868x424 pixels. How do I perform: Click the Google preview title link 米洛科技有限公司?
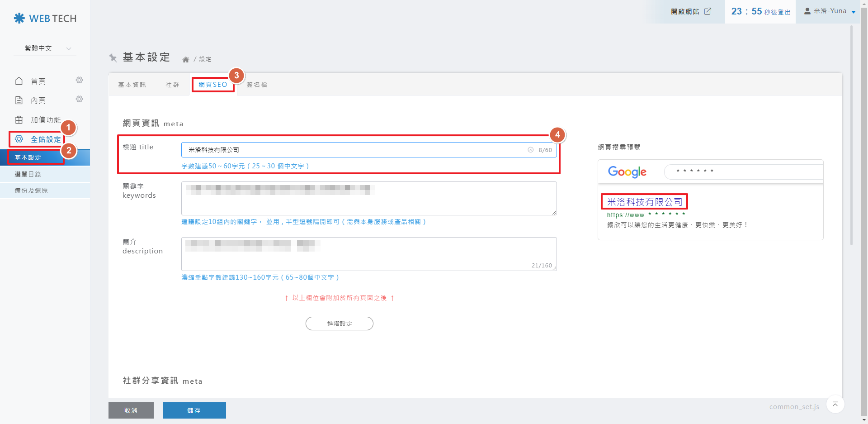pos(644,202)
